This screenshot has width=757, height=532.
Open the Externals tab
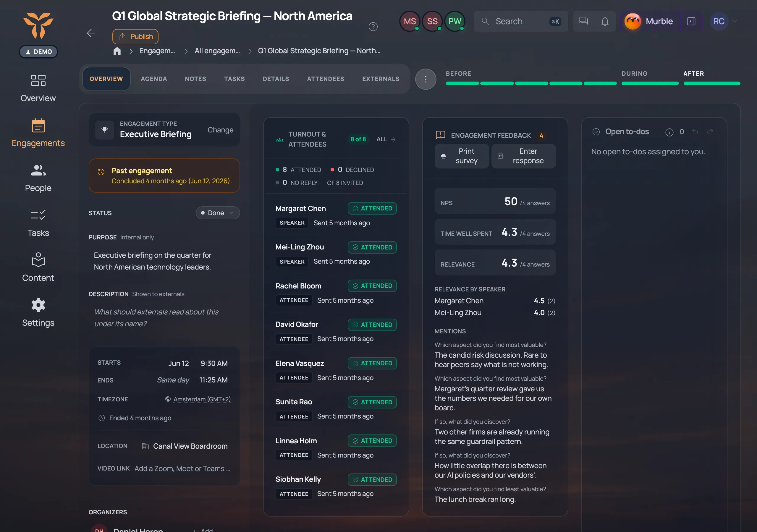(381, 79)
